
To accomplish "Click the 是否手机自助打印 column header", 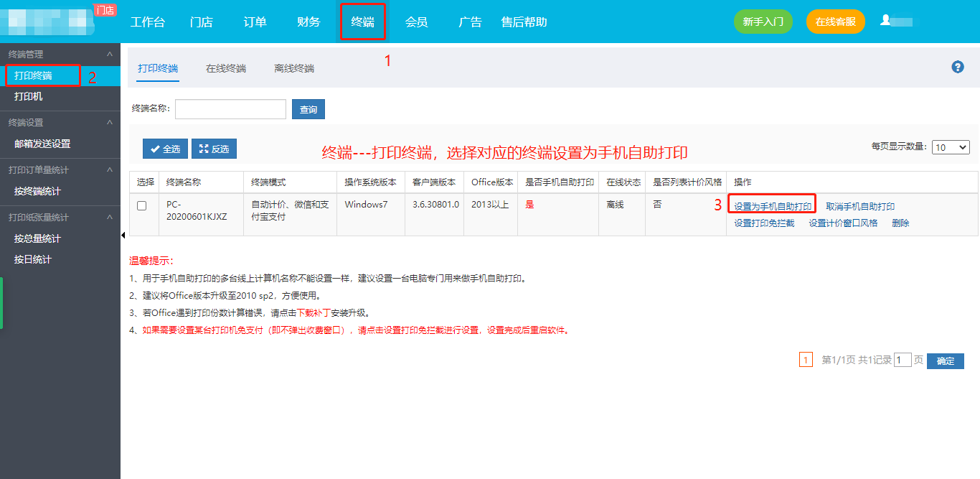I will pyautogui.click(x=560, y=182).
